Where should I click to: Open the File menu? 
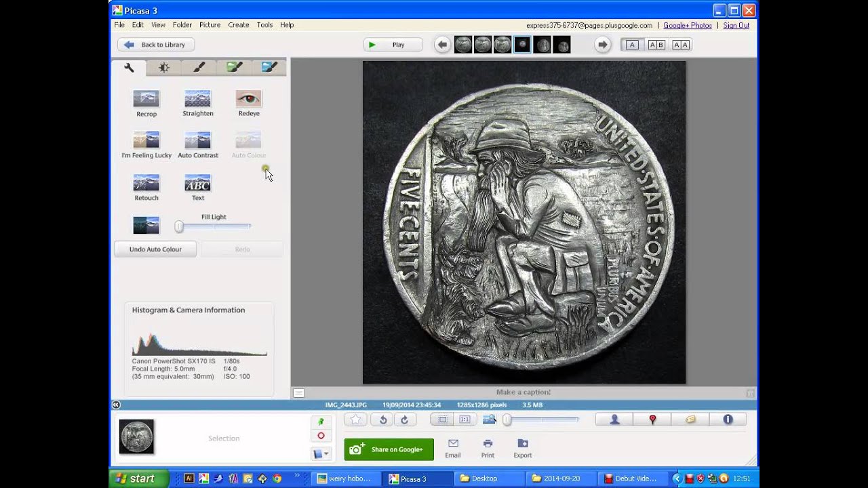click(119, 25)
